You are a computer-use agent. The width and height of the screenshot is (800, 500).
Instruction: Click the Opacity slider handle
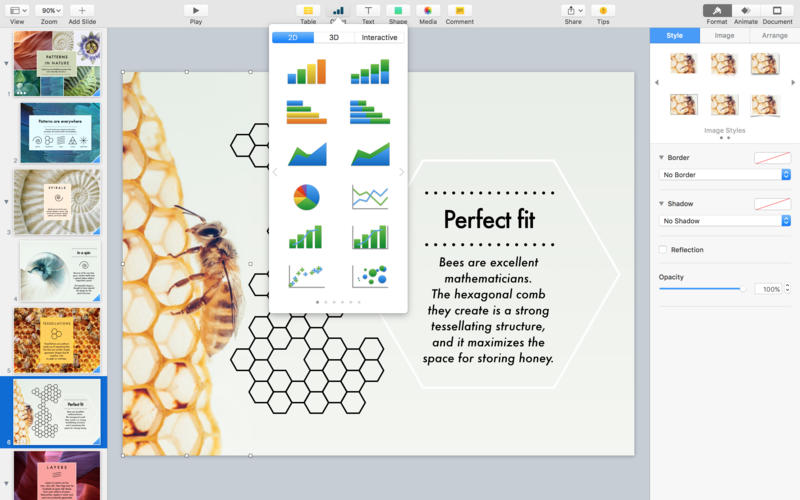coord(743,289)
